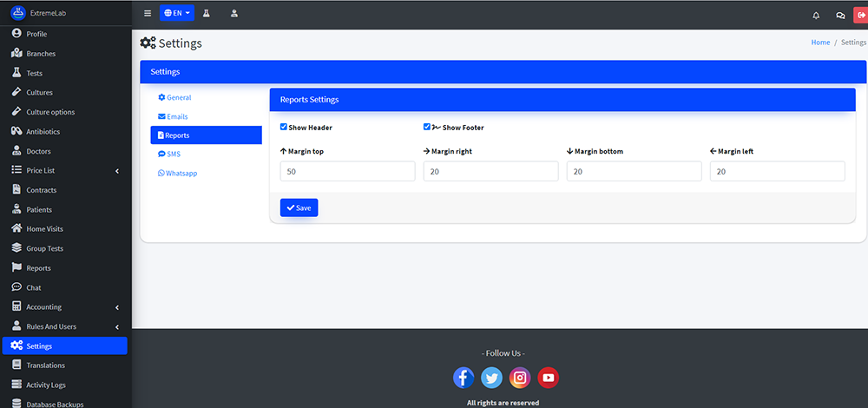This screenshot has width=868, height=408.
Task: Switch to the Whatsapp settings tab
Action: (181, 173)
